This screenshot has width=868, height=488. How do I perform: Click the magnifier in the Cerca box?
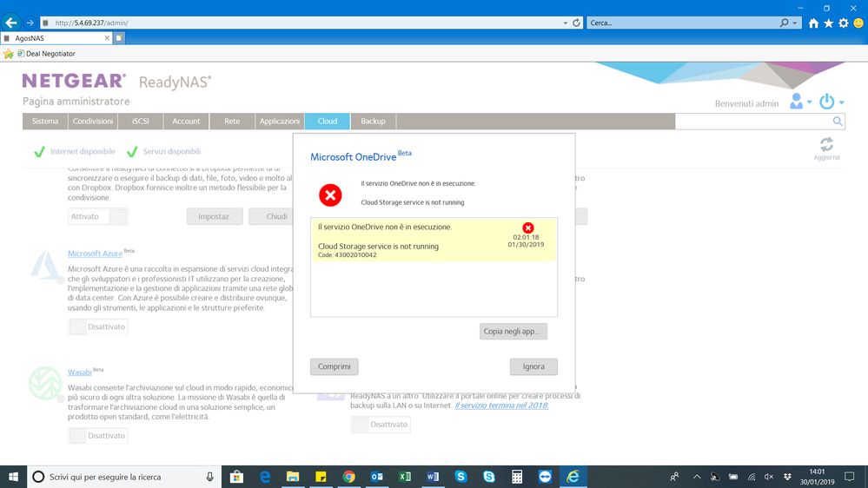pyautogui.click(x=784, y=23)
